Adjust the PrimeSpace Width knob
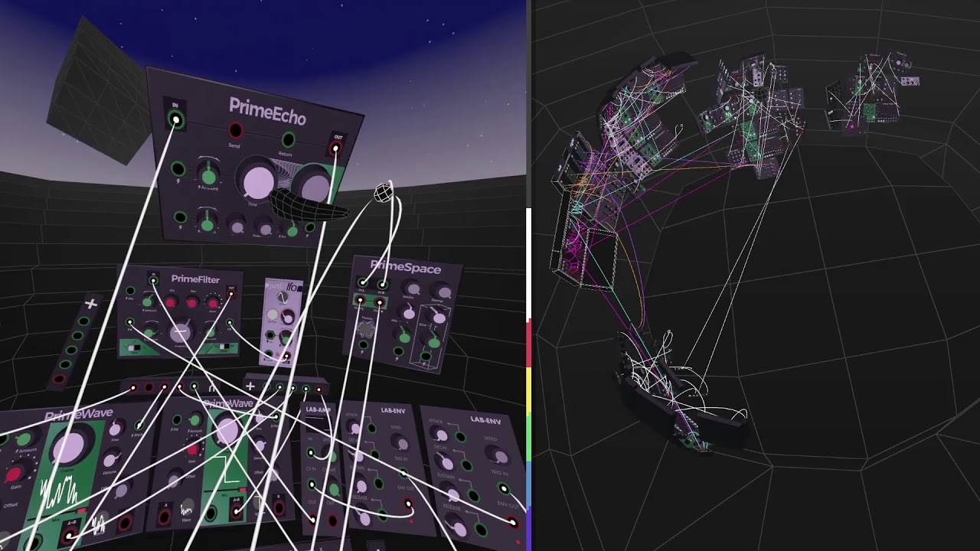 coord(412,289)
